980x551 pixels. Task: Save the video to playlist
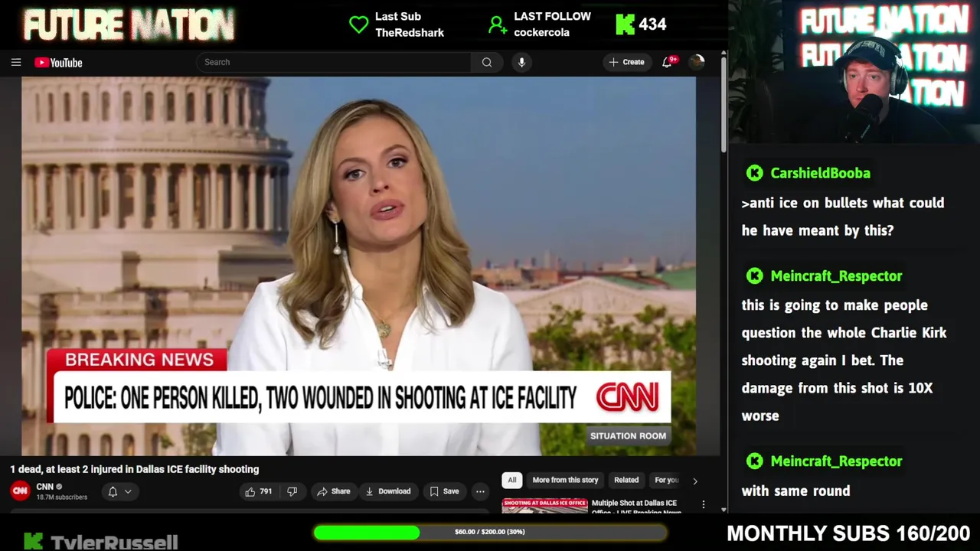pyautogui.click(x=444, y=491)
